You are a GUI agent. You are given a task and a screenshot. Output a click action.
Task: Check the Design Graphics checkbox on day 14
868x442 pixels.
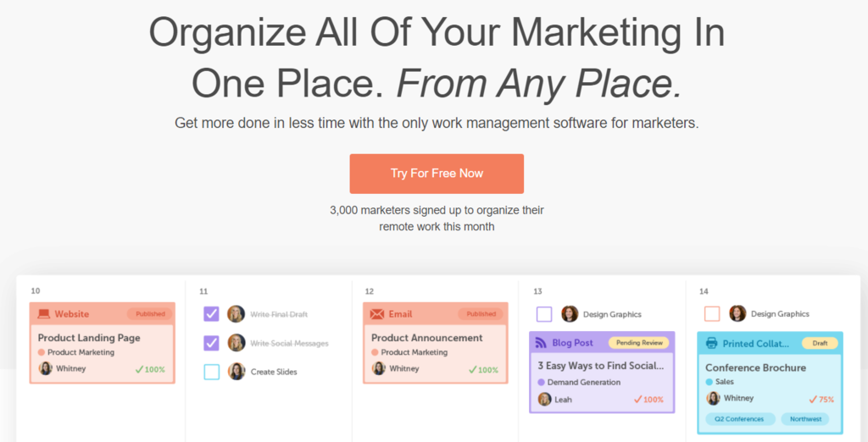712,314
